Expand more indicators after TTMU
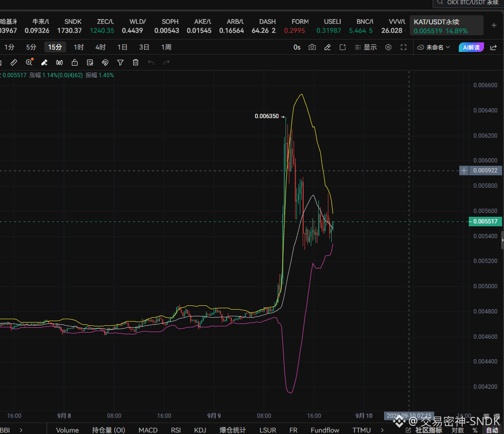504x434 pixels. pos(382,430)
